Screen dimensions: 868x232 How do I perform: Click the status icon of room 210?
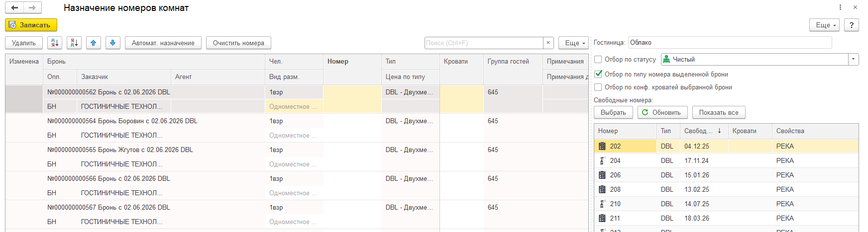pyautogui.click(x=602, y=204)
